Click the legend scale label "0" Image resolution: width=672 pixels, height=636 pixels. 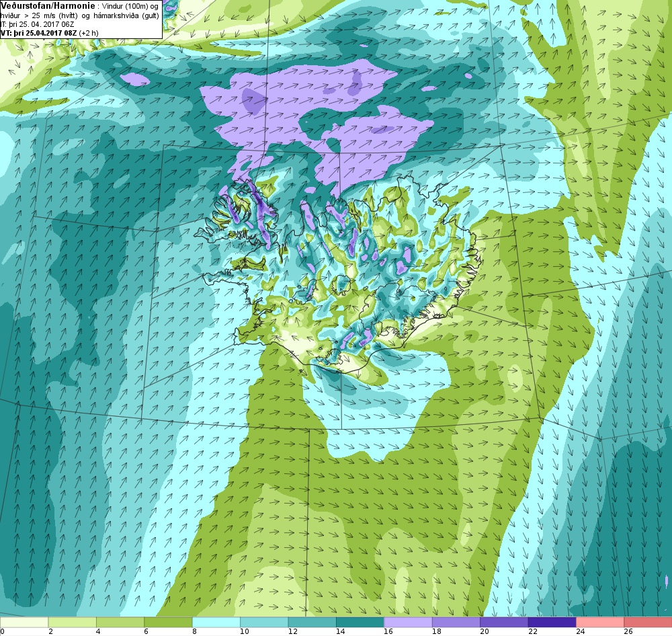tap(2, 631)
